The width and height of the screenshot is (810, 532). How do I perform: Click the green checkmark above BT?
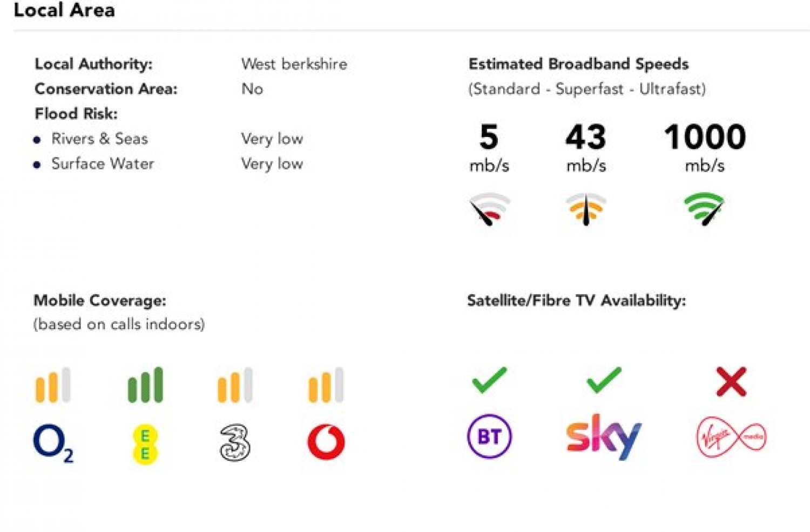[489, 380]
